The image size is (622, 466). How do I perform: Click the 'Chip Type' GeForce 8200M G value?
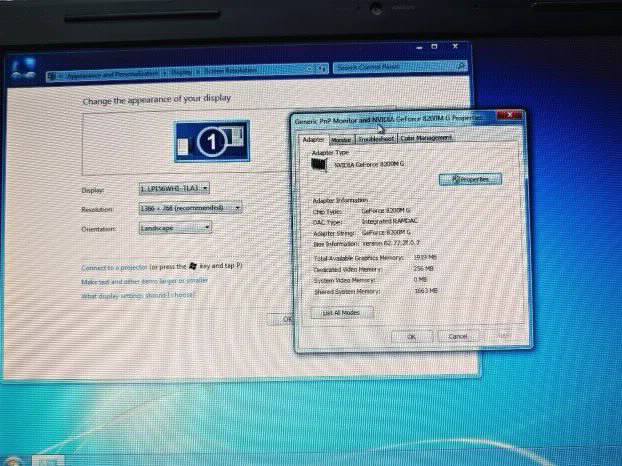coord(386,211)
